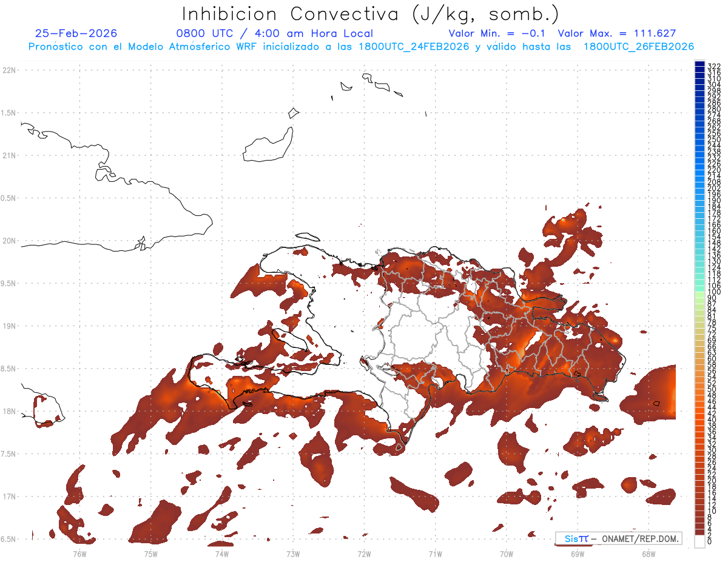
Task: Click the date '25-Feb-2026'
Action: [76, 33]
